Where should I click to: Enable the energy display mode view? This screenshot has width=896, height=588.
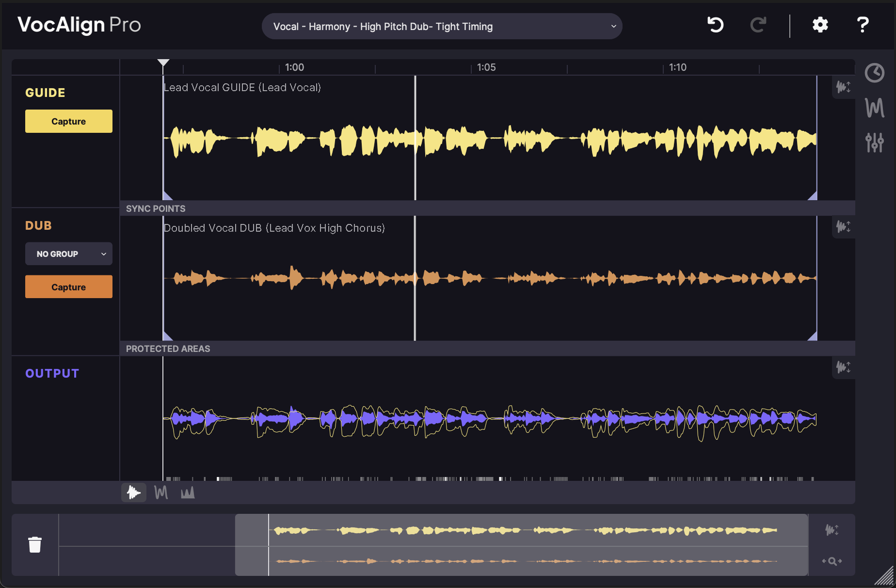pyautogui.click(x=187, y=492)
